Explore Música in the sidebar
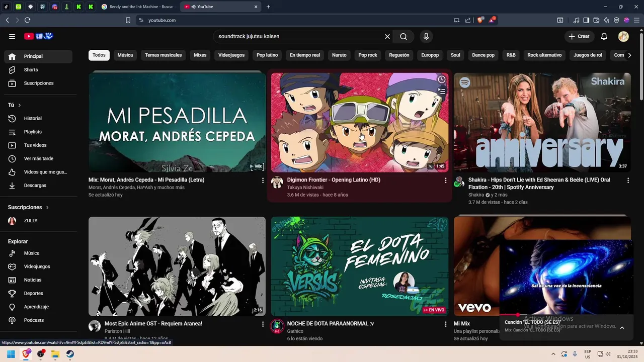 pos(38,253)
